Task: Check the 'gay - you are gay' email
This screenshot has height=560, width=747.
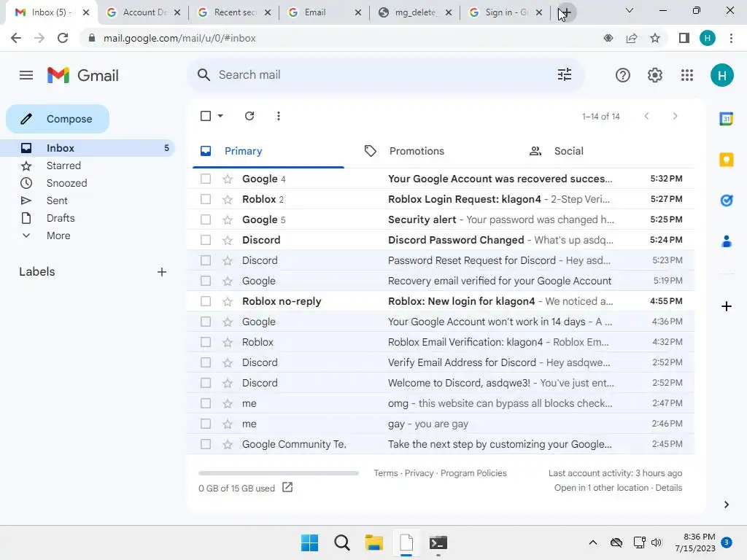Action: pos(206,424)
